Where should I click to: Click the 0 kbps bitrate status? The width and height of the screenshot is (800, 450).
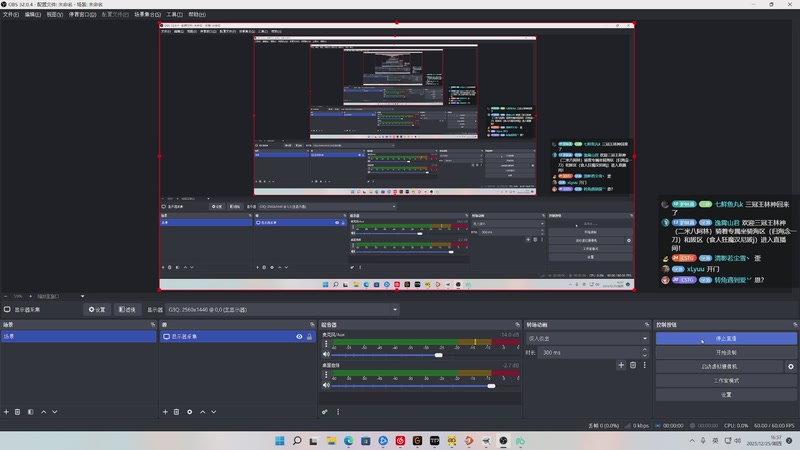click(x=637, y=426)
